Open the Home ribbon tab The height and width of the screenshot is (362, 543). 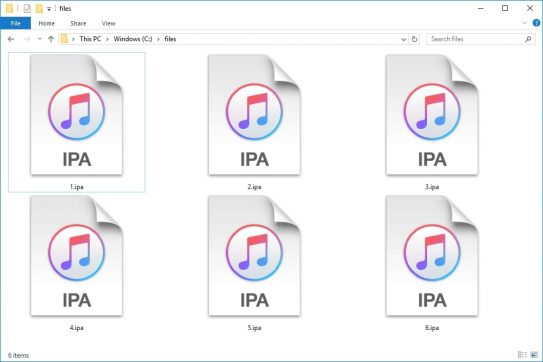click(x=46, y=23)
